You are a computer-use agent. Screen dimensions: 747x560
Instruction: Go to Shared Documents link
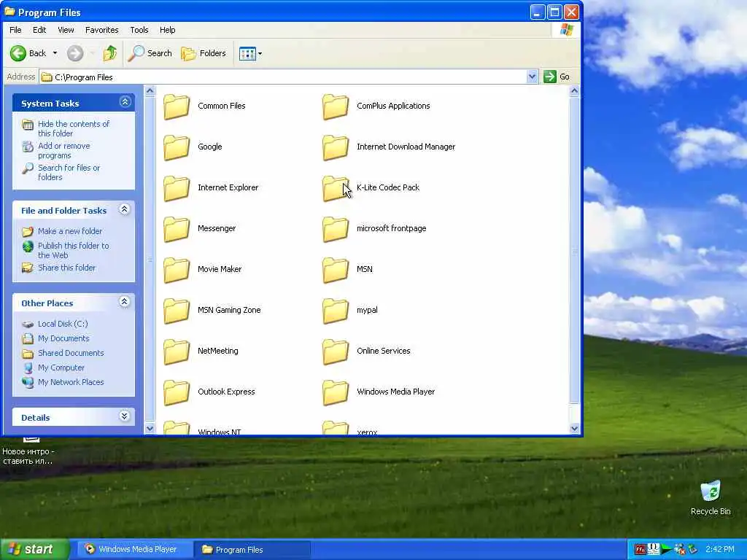[71, 353]
